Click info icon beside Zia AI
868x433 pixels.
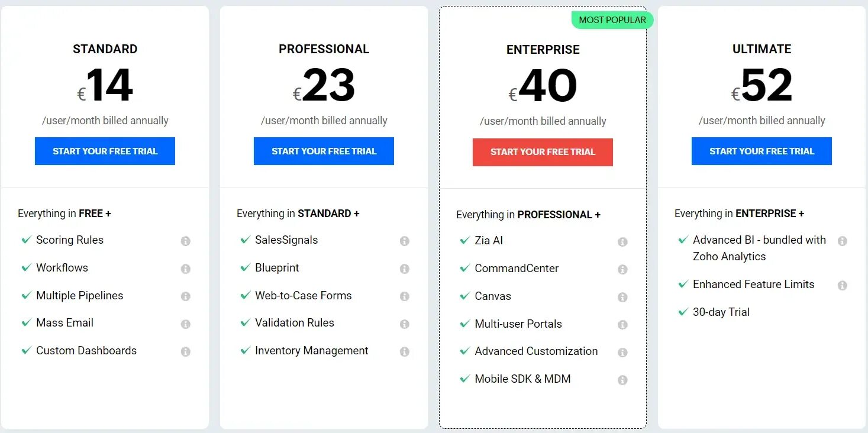pos(622,242)
